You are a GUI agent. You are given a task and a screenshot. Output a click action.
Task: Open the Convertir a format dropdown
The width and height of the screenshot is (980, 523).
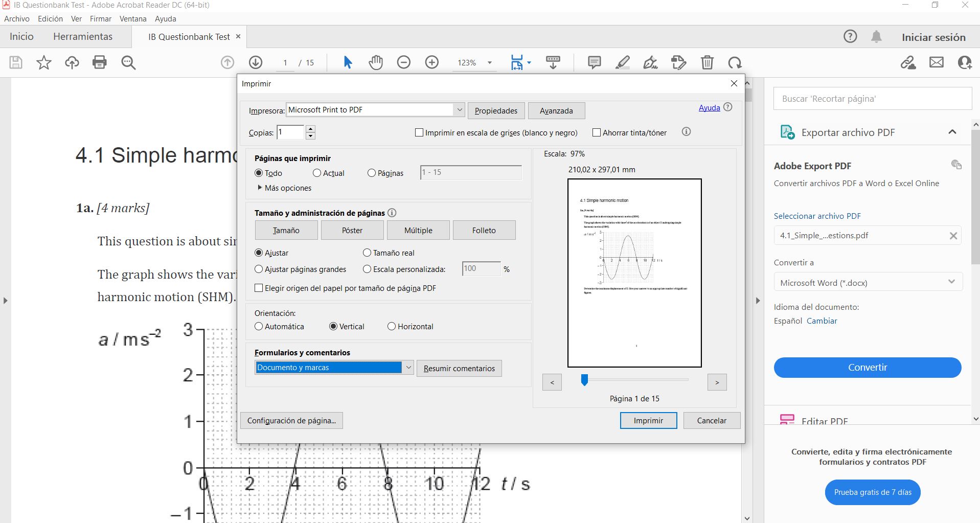[868, 282]
